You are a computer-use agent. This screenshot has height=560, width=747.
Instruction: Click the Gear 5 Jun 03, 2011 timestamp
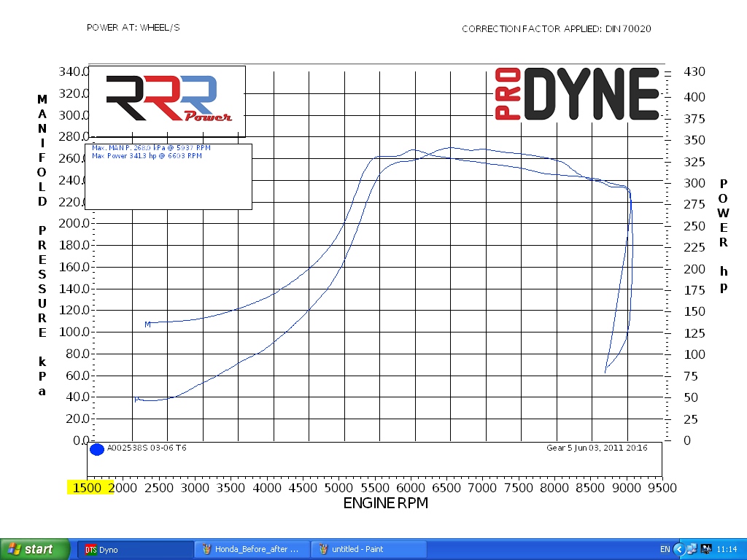point(596,448)
